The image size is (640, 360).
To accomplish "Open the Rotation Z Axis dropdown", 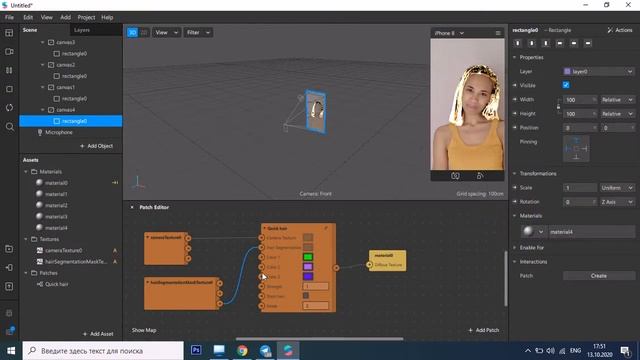I will click(x=617, y=202).
